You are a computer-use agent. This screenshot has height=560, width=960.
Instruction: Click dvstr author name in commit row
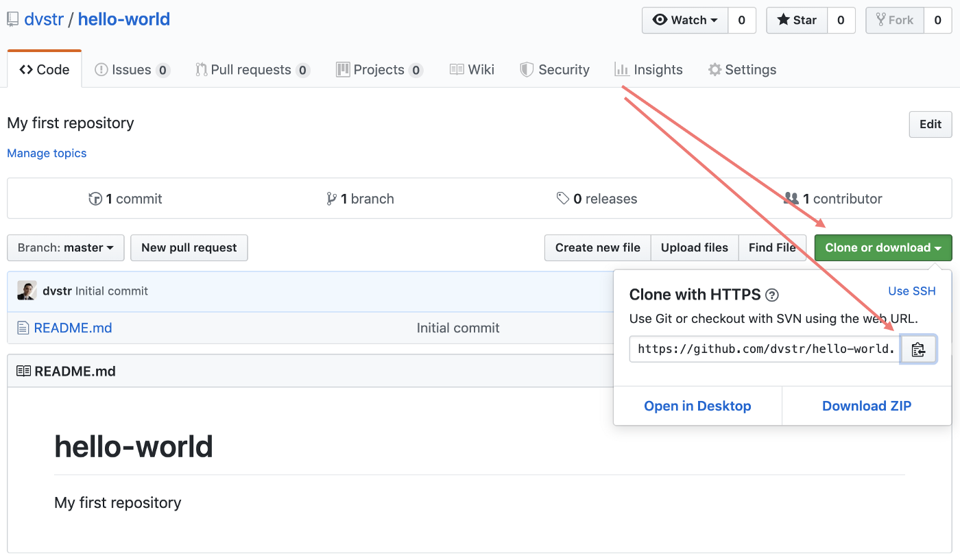tap(57, 291)
